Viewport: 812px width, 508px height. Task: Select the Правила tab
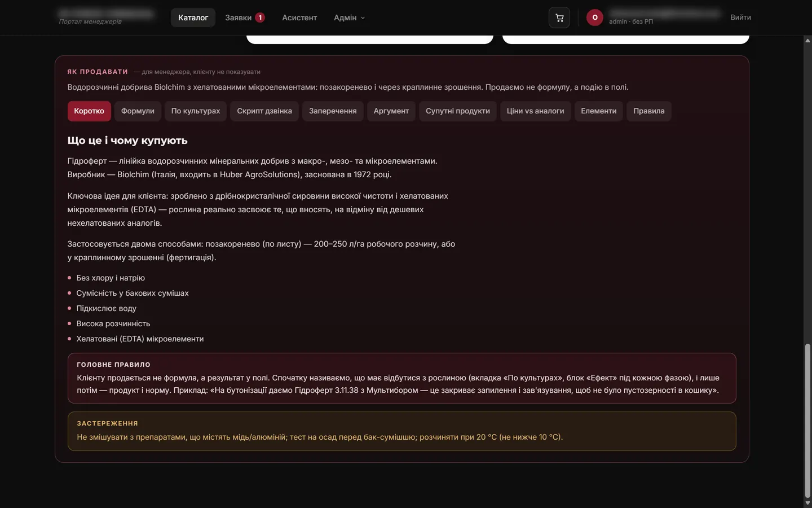coord(648,111)
